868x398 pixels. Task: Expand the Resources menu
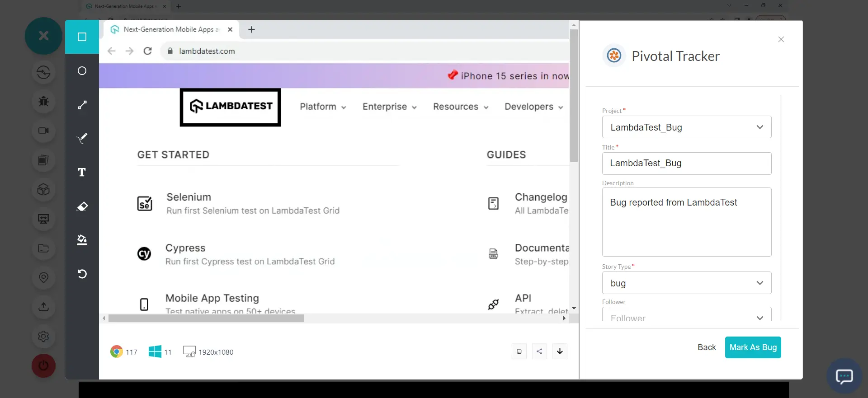coord(461,107)
